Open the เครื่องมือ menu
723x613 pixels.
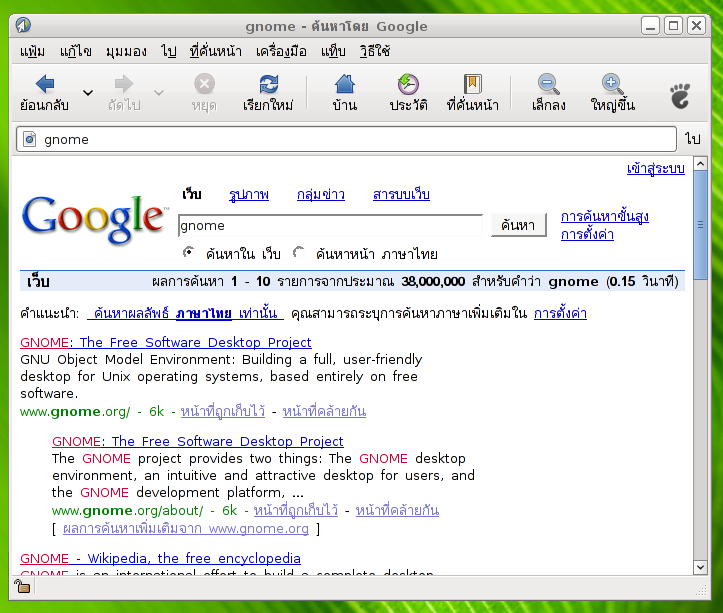click(281, 51)
